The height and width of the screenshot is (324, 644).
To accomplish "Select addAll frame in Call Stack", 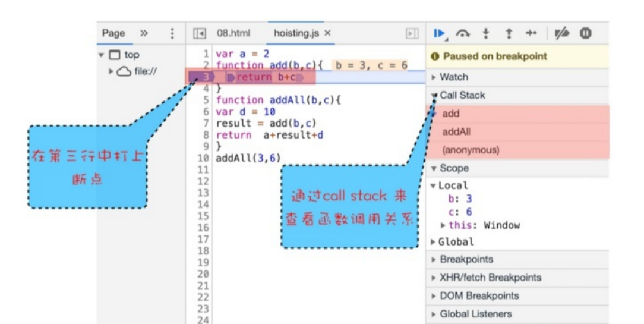I will 457,132.
